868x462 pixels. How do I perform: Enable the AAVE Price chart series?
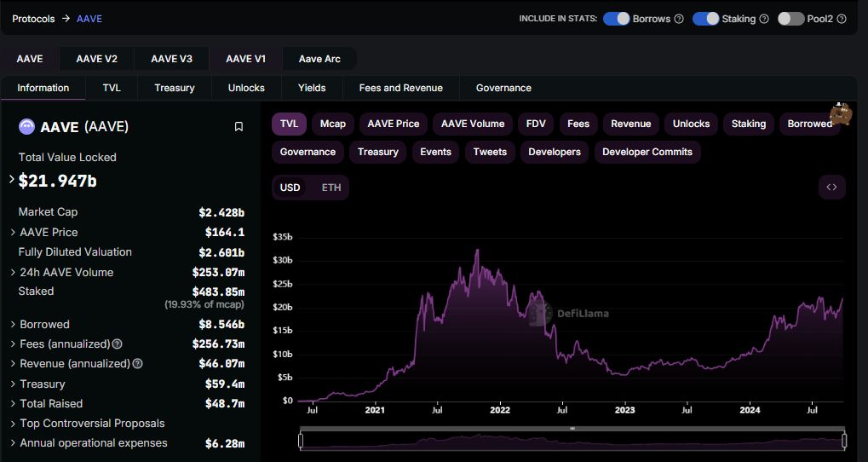tap(393, 124)
